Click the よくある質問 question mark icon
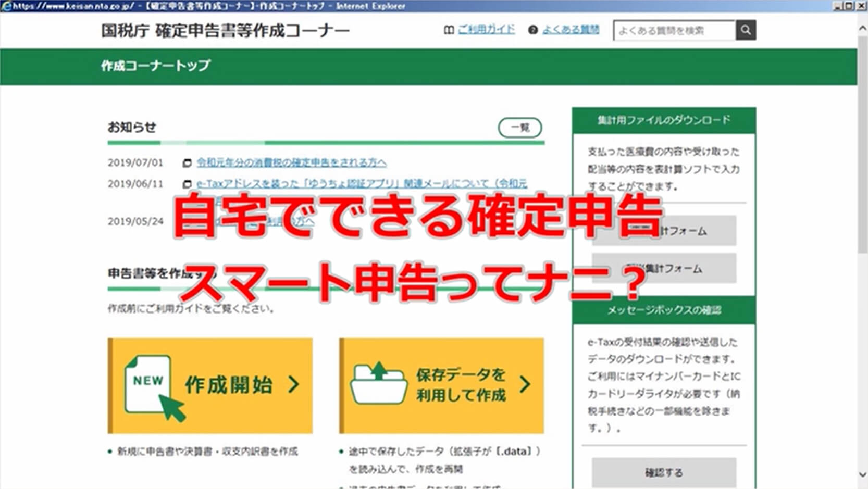This screenshot has width=868, height=489. (x=532, y=30)
